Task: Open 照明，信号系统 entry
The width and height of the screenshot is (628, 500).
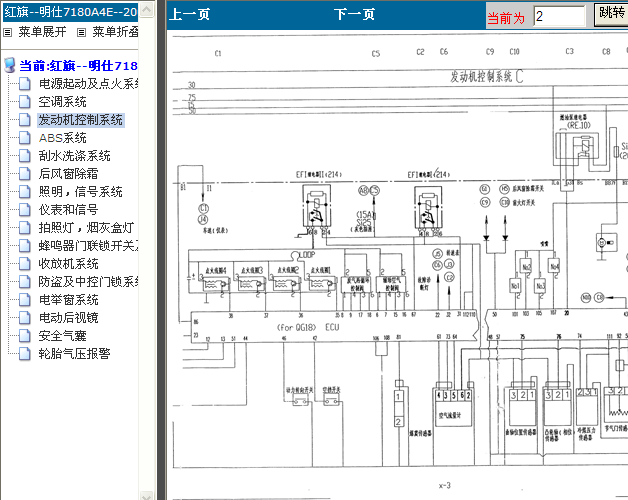Action: [81, 192]
